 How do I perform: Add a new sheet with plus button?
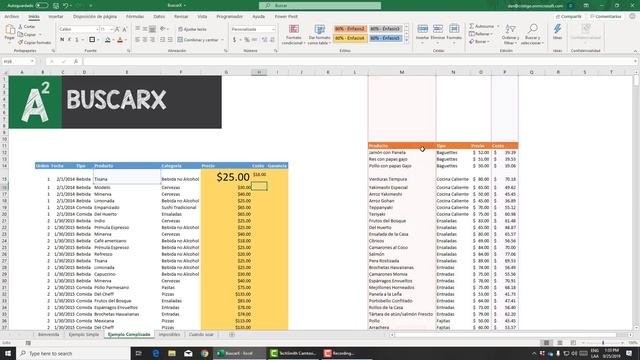[x=232, y=335]
